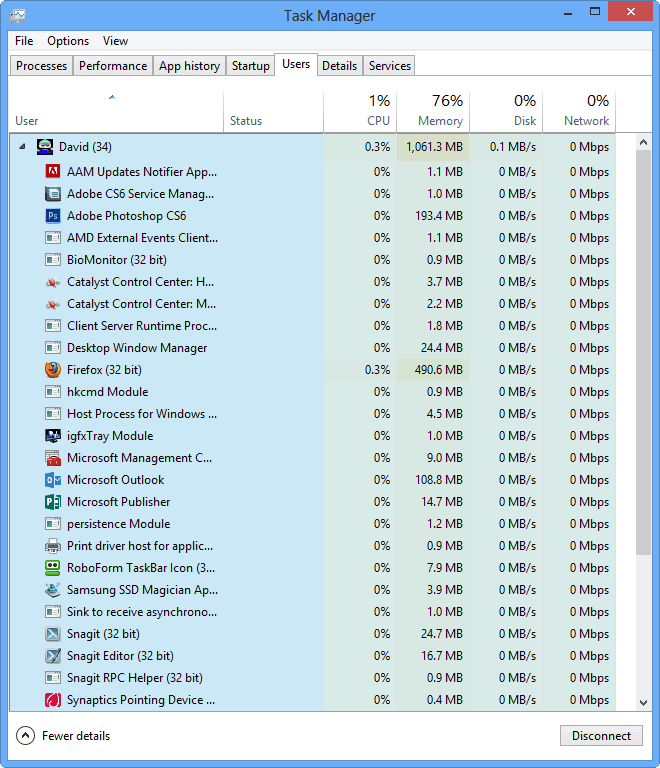
Task: Sort by the Disk column header
Action: tap(506, 112)
